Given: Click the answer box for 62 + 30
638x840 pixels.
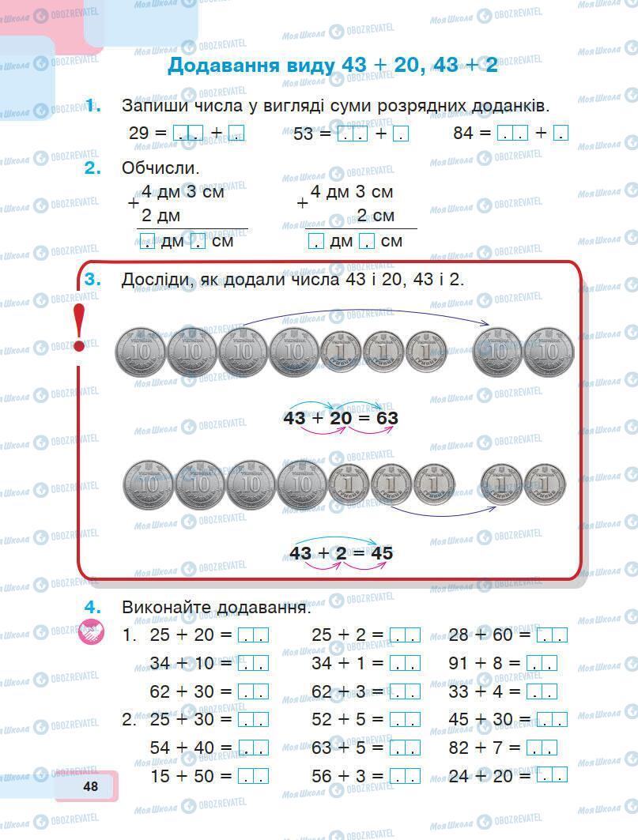Looking at the screenshot, I should (253, 691).
